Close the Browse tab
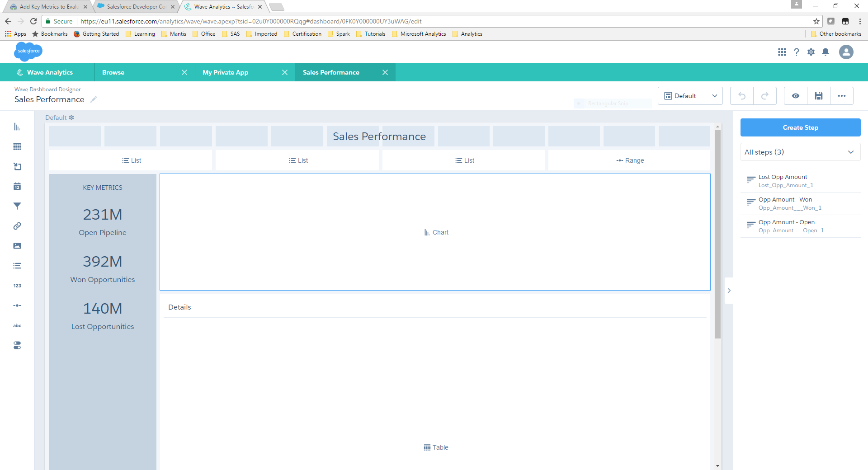The image size is (868, 470). point(184,72)
